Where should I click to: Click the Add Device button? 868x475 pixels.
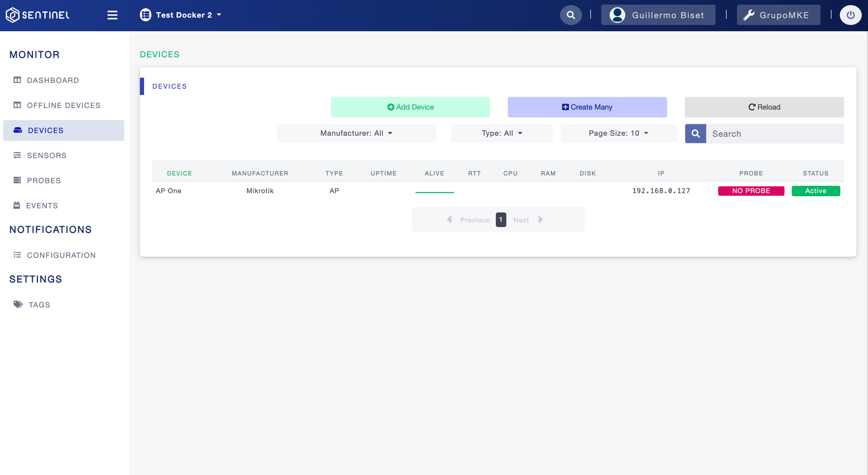click(411, 107)
